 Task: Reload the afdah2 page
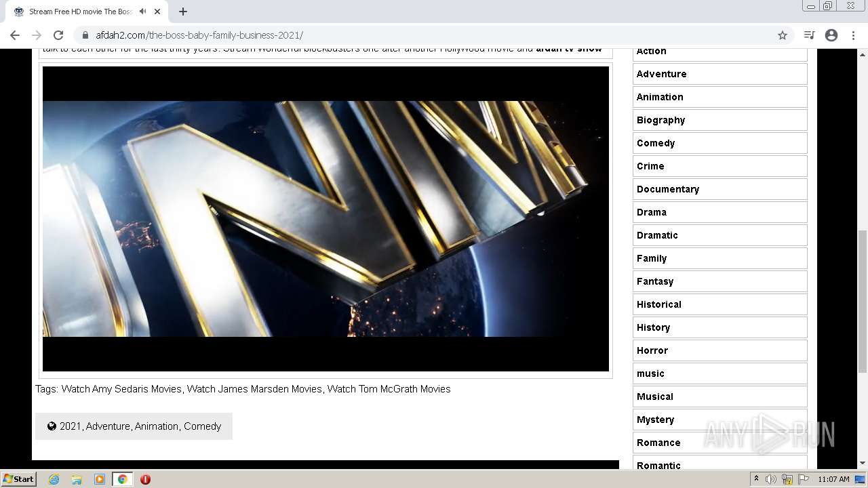click(58, 35)
